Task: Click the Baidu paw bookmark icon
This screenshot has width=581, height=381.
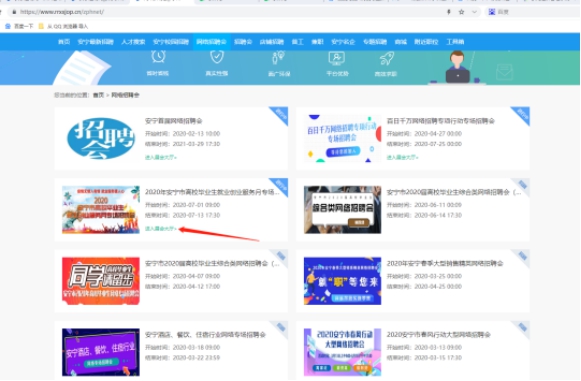Action: point(8,26)
